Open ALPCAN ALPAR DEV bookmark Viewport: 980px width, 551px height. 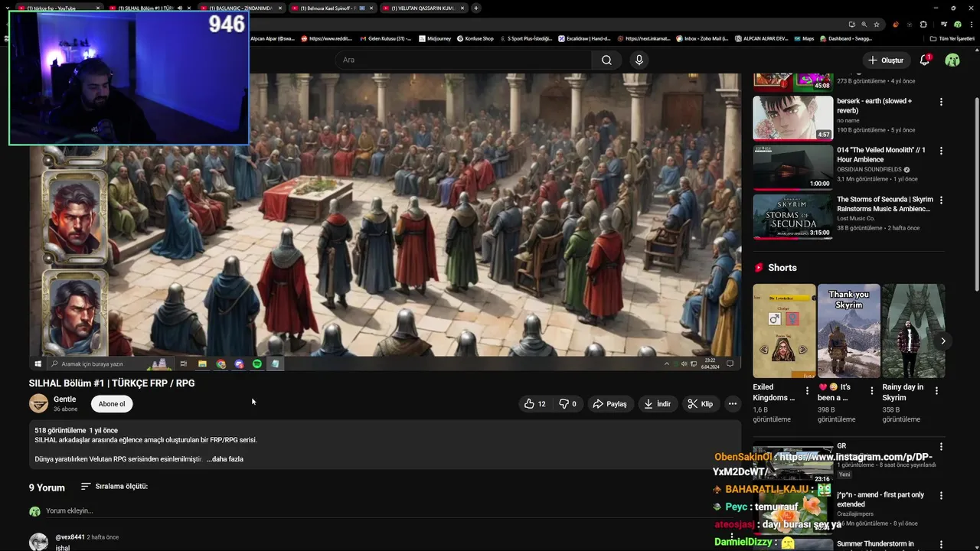[760, 38]
